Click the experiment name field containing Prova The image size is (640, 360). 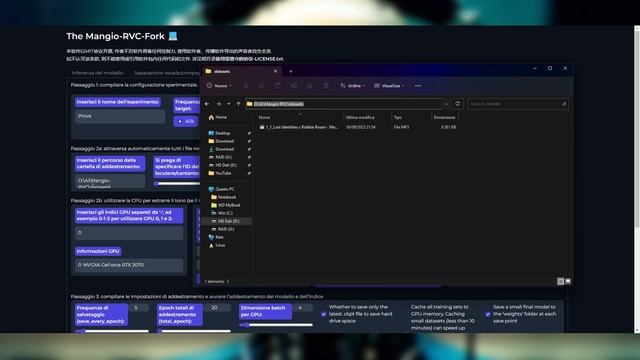point(120,116)
